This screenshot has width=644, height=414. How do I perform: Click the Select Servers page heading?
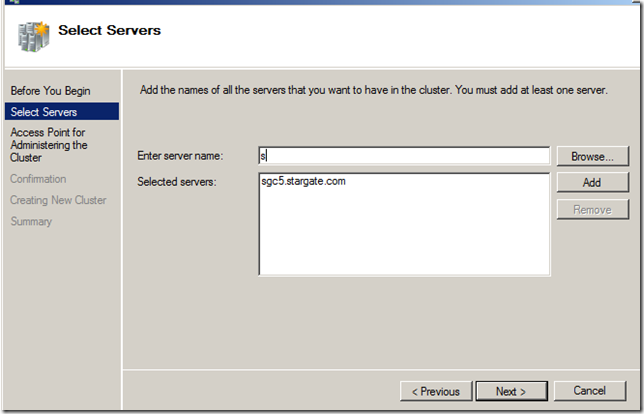point(109,31)
